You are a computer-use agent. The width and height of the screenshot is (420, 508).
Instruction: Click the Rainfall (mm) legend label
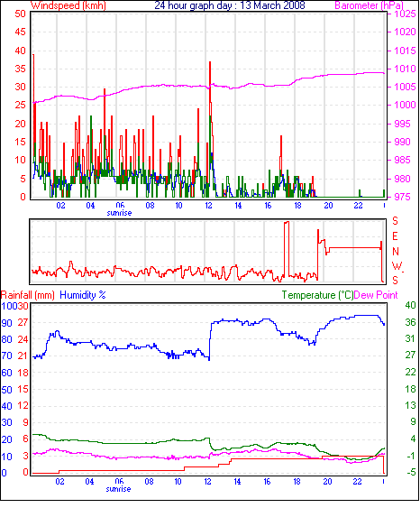[x=28, y=295]
